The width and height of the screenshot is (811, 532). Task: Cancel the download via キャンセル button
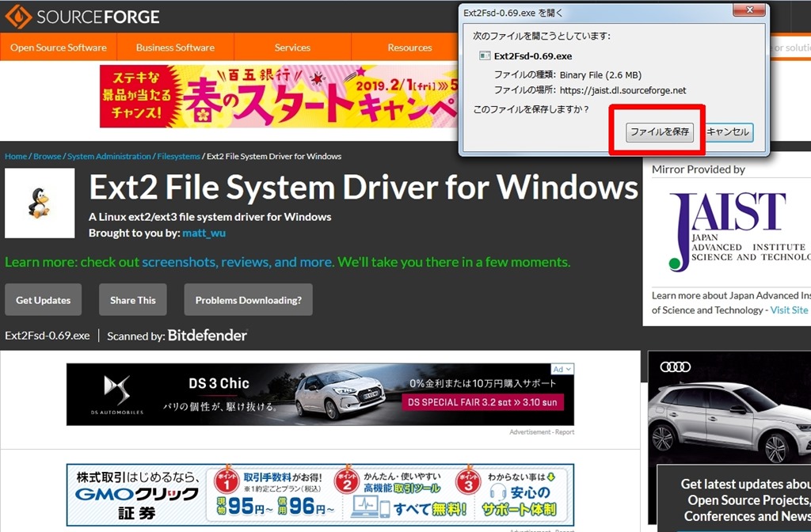tap(729, 132)
